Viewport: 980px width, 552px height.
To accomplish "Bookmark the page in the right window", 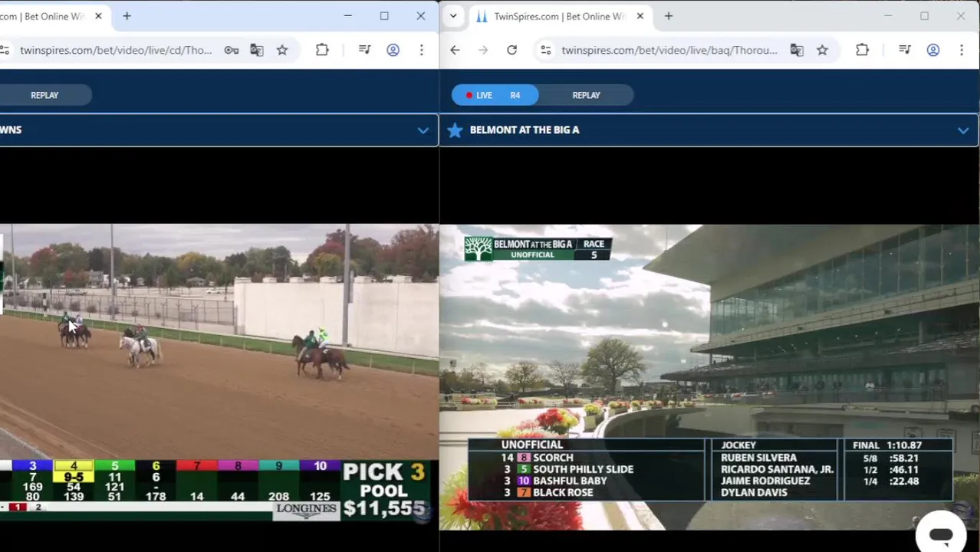I will (x=822, y=51).
